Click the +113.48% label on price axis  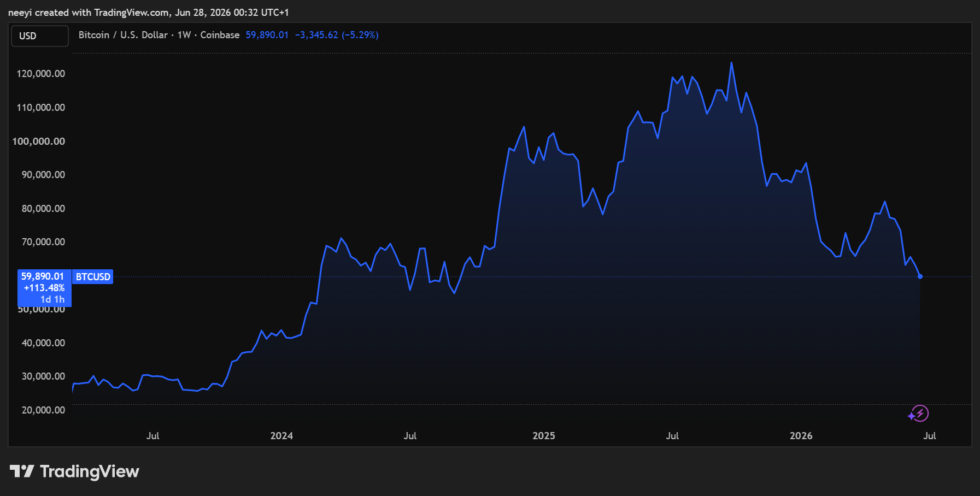44,288
